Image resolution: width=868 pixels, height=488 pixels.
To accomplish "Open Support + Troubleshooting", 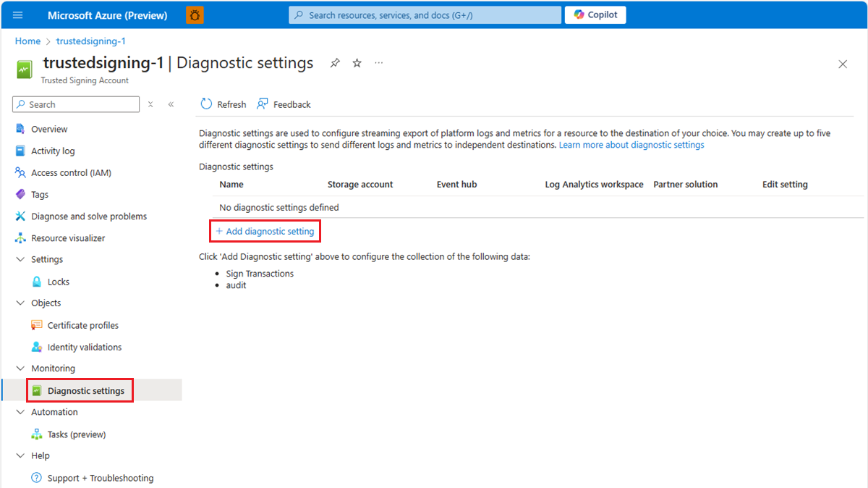I will point(101,478).
